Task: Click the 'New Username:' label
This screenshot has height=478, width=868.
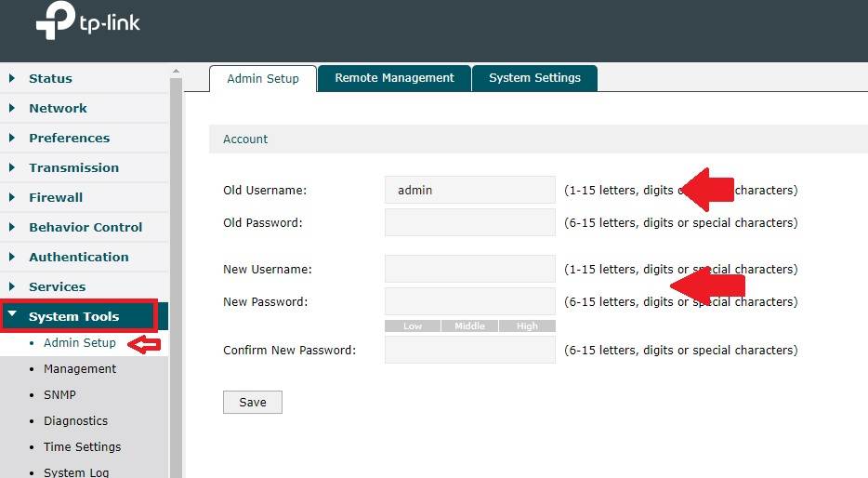Action: pyautogui.click(x=268, y=270)
